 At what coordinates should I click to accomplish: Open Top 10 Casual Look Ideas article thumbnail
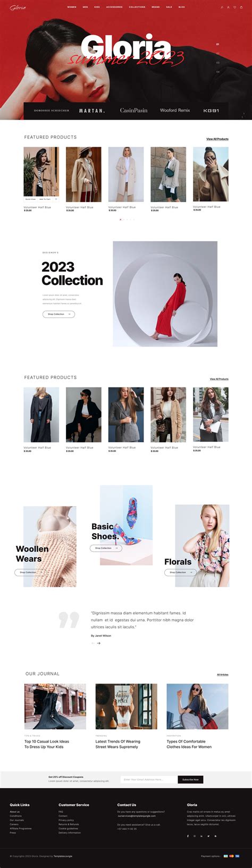point(55,706)
